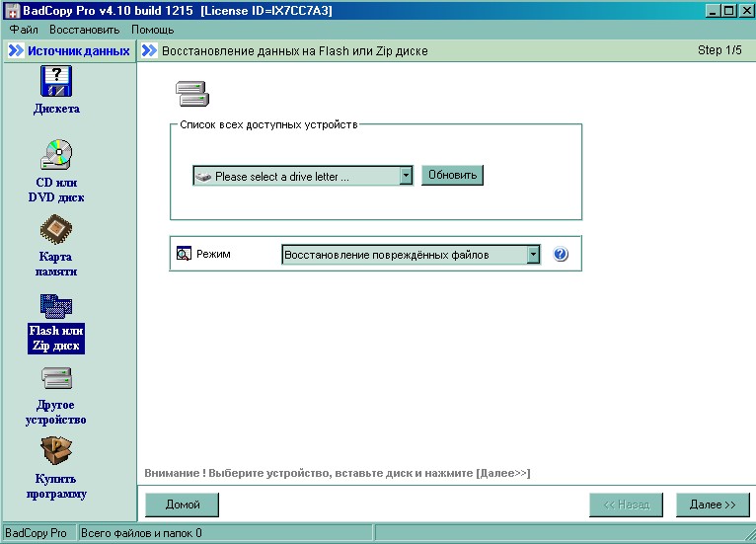Click the BadCopy Pro title bar app icon

12,11
